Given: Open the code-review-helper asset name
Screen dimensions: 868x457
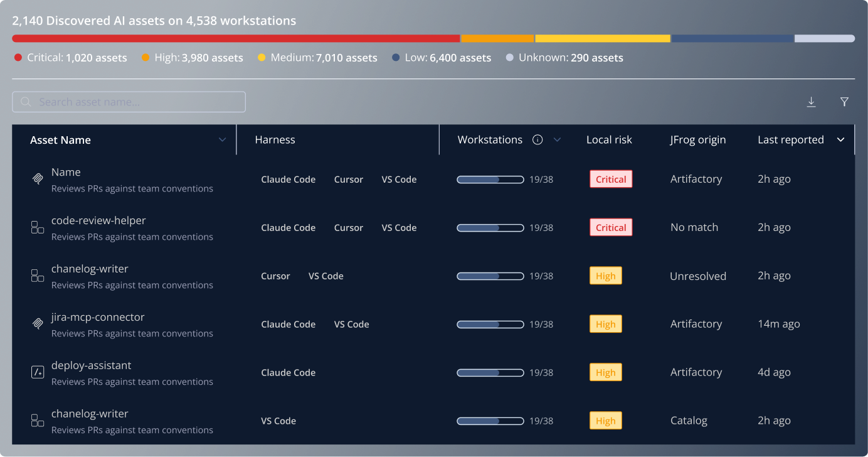Looking at the screenshot, I should click(98, 220).
